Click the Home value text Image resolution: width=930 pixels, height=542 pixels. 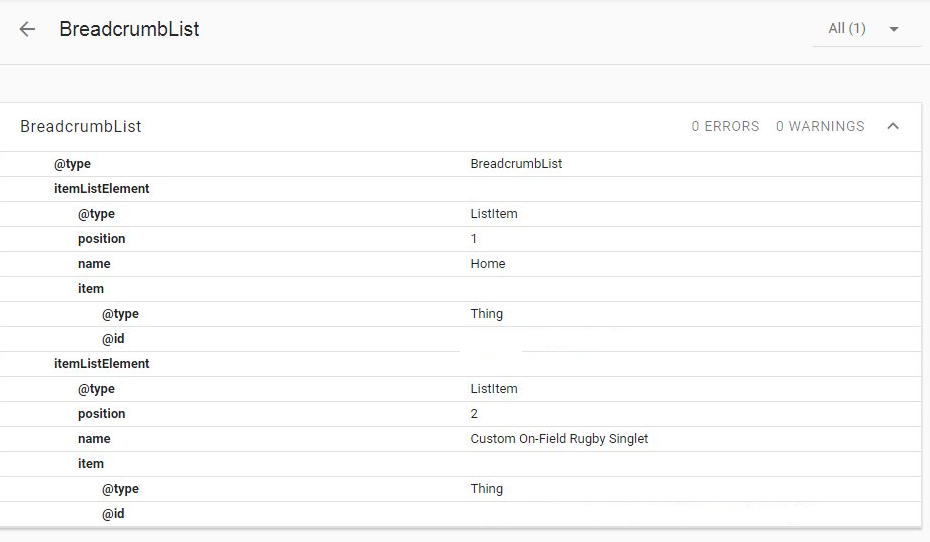coord(488,264)
